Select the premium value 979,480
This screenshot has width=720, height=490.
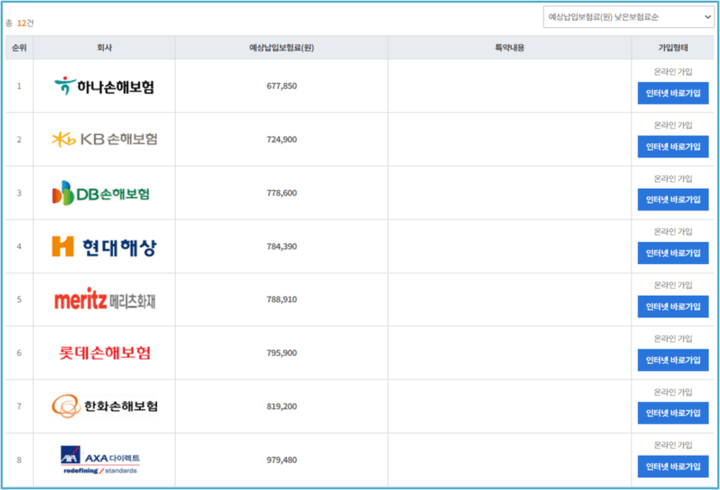(x=281, y=460)
